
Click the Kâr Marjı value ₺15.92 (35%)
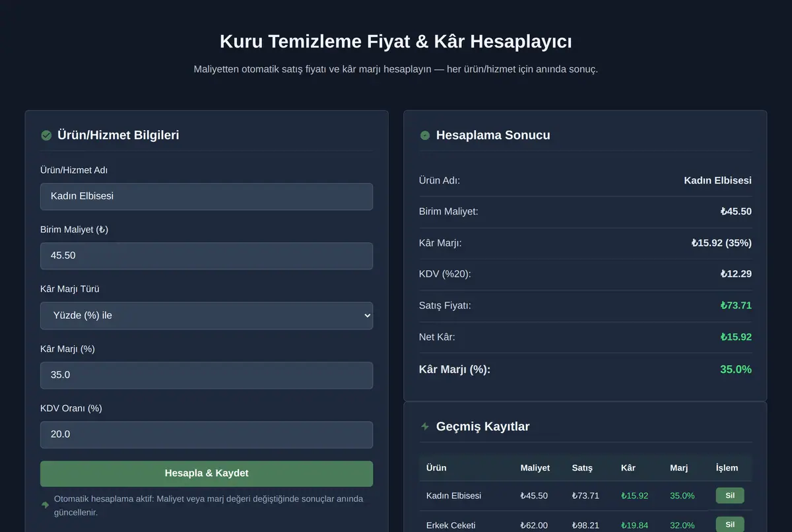pyautogui.click(x=721, y=243)
